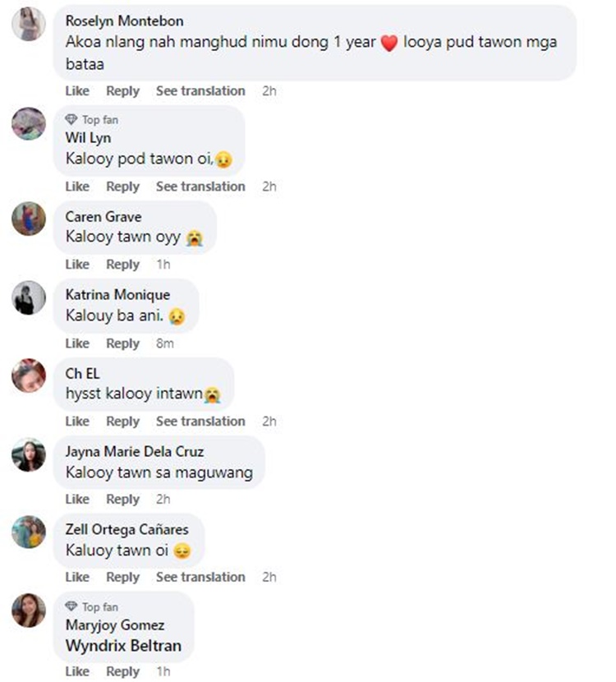
Task: Open Caren Grave's profile picture
Action: tap(29, 219)
